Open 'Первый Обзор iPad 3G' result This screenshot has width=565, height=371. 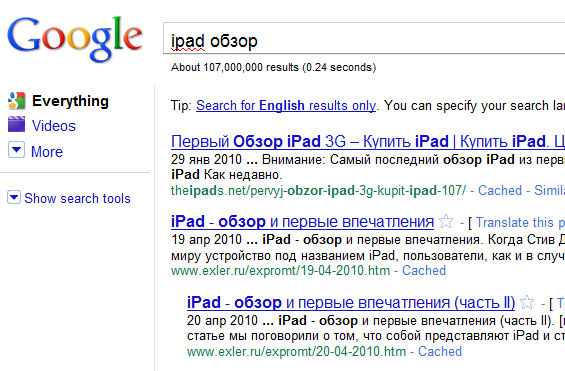coord(368,141)
